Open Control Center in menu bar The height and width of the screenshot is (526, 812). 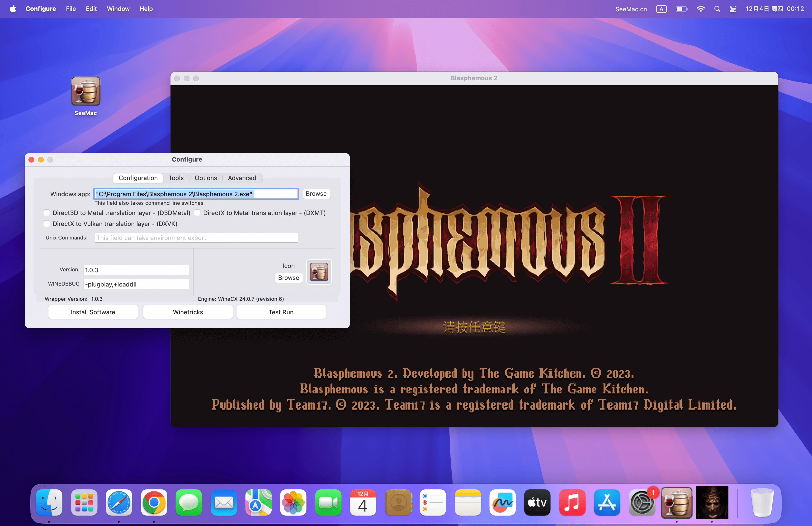point(733,9)
